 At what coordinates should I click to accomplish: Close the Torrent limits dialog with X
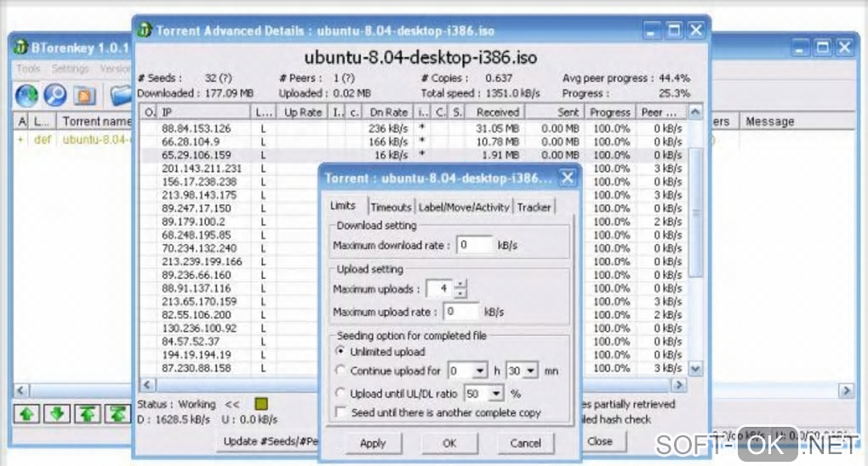tap(567, 178)
